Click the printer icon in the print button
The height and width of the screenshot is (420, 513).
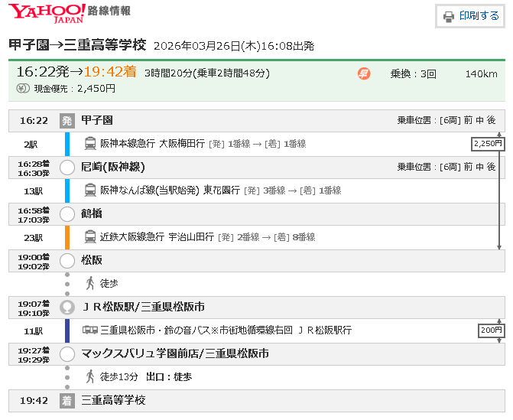coord(449,16)
